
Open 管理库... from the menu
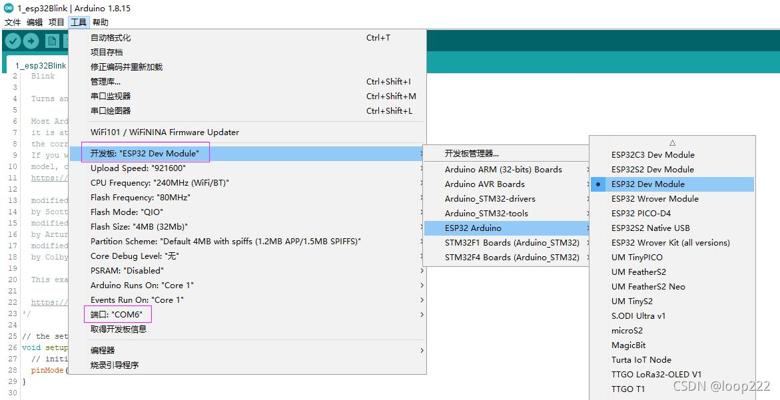coord(247,82)
